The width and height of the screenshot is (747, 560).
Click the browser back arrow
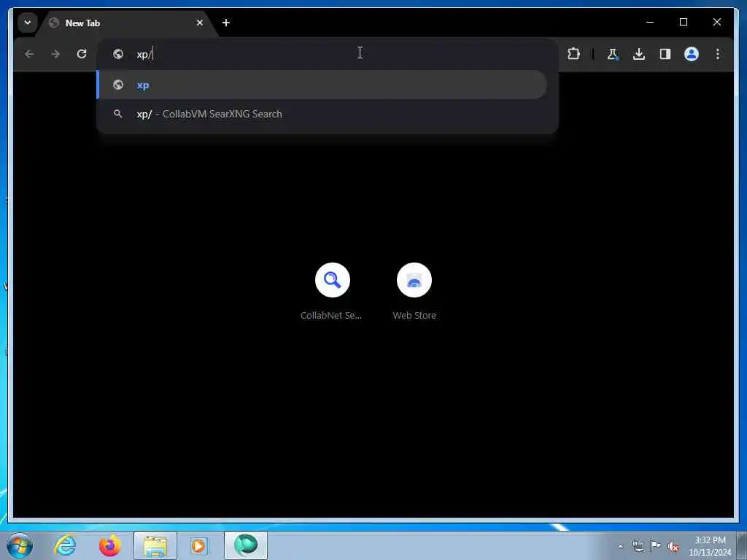(29, 54)
